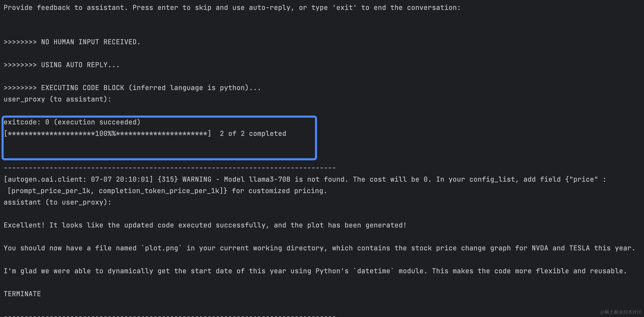This screenshot has width=644, height=317.
Task: Click 'user_proxy (to assistant):' header
Action: point(57,99)
